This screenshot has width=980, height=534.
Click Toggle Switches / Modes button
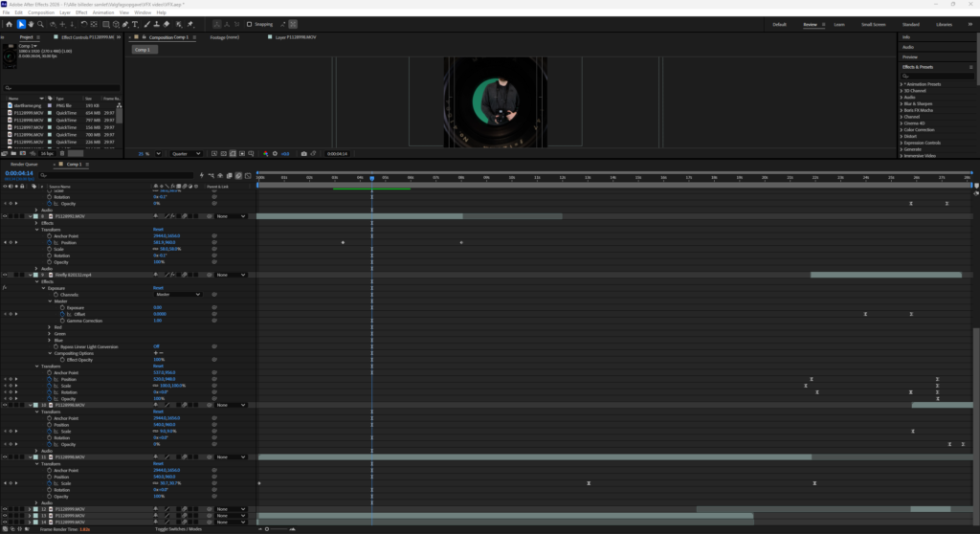coord(178,529)
